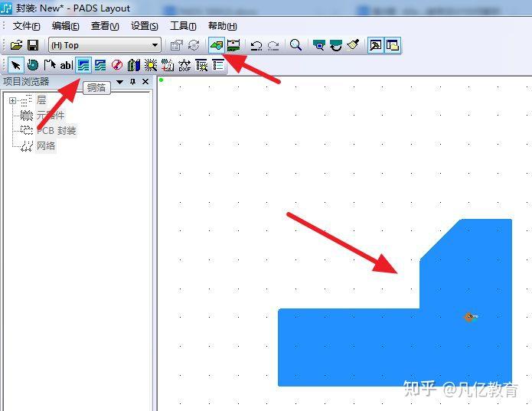Viewport: 532px width, 411px height.
Task: Open the 工具(T) menu
Action: (183, 26)
